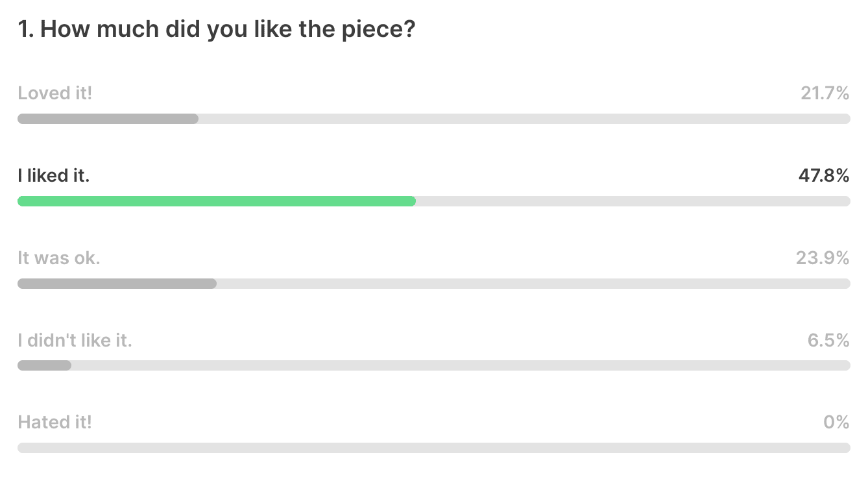Viewport: 868px width, 479px height.
Task: Click the green 'I liked it.' progress bar
Action: pyautogui.click(x=217, y=201)
